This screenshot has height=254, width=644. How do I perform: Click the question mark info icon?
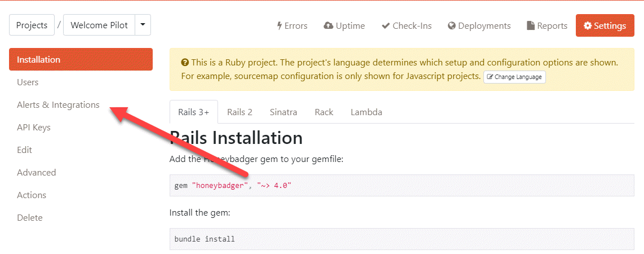[x=185, y=62]
